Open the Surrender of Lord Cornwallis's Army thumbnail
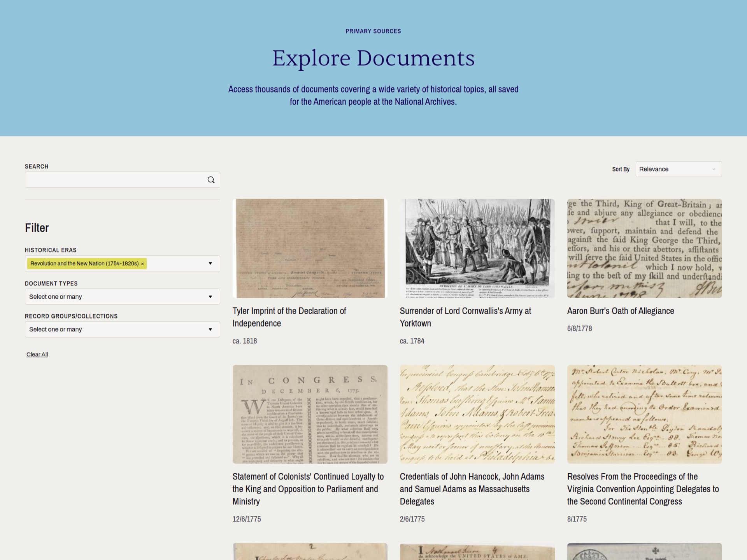Viewport: 747px width, 560px height. pos(477,248)
